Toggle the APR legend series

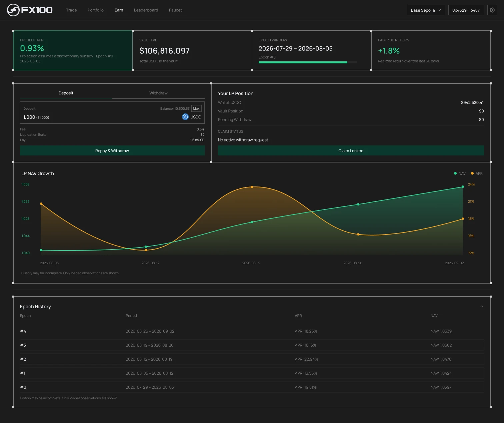click(x=477, y=173)
